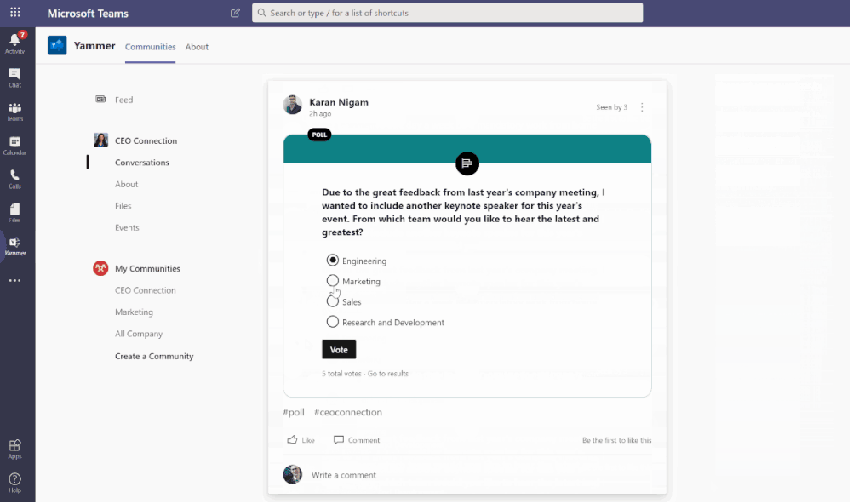This screenshot has width=853, height=504.
Task: Click the new chat compose icon
Action: click(235, 13)
